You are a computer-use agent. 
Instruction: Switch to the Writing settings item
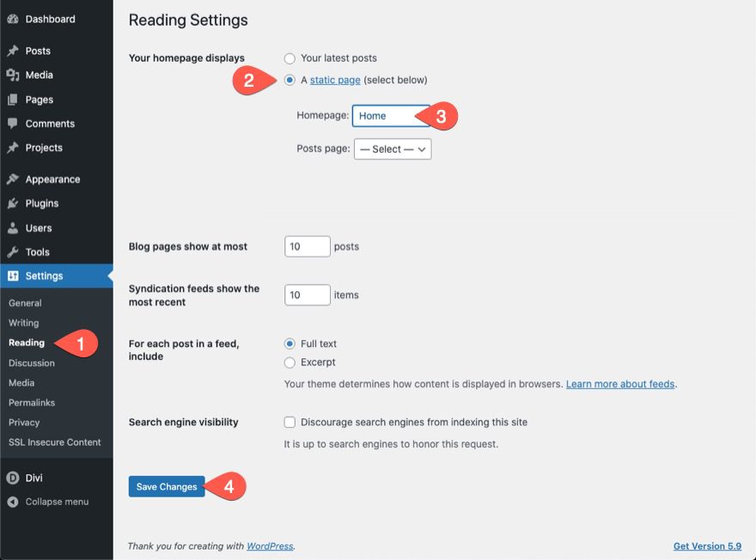pos(24,322)
